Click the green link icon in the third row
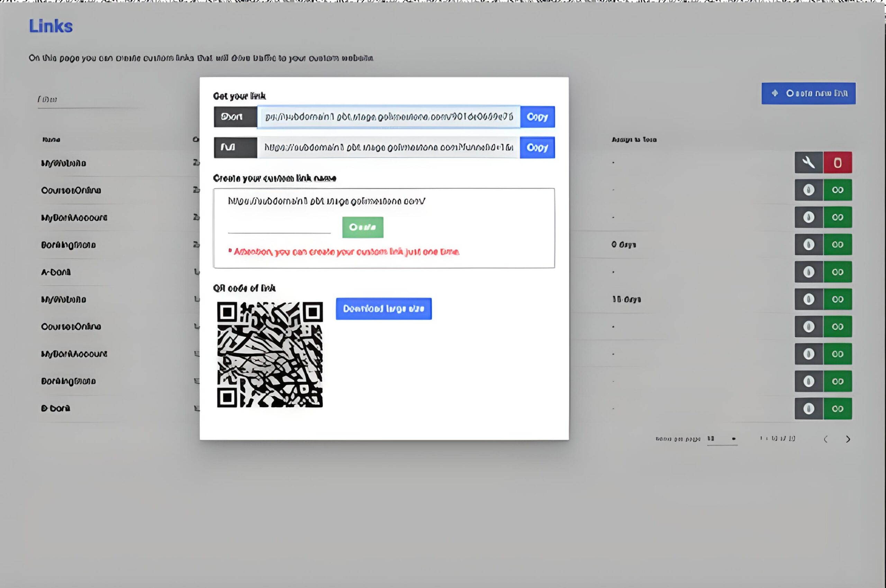This screenshot has height=588, width=886. point(838,217)
